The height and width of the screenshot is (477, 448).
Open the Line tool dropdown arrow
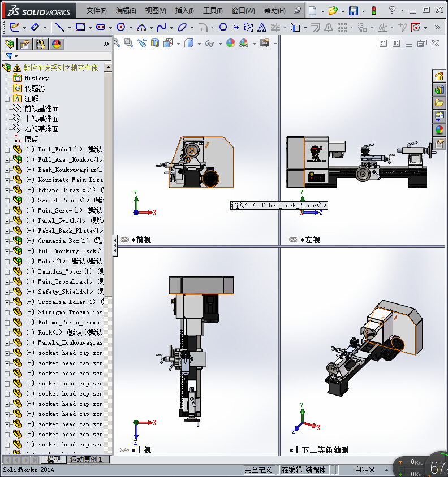point(70,28)
